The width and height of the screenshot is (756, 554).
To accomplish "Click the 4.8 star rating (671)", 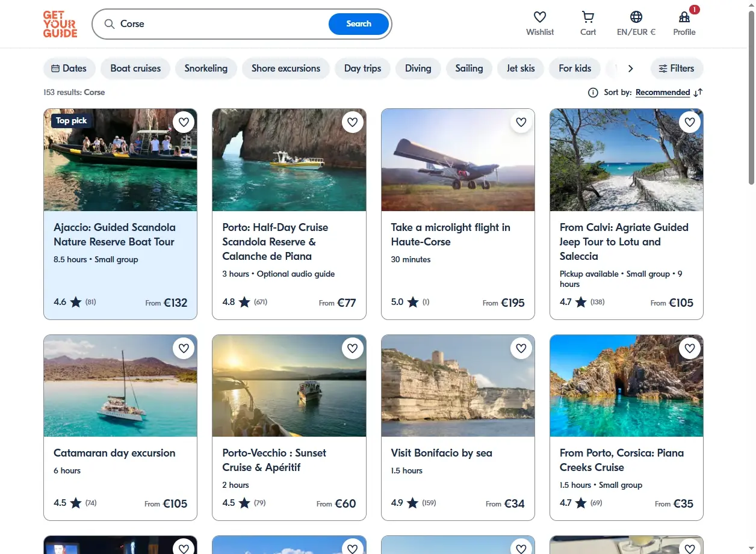I will (x=244, y=302).
